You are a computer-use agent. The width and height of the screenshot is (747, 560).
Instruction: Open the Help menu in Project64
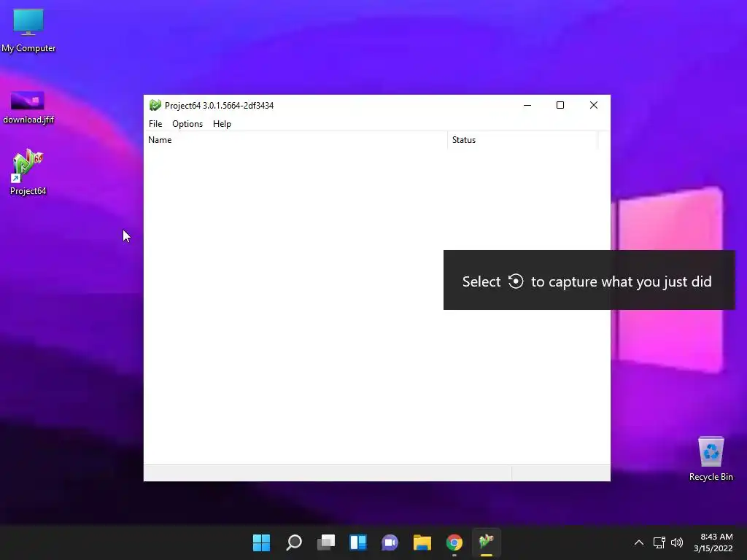(222, 124)
